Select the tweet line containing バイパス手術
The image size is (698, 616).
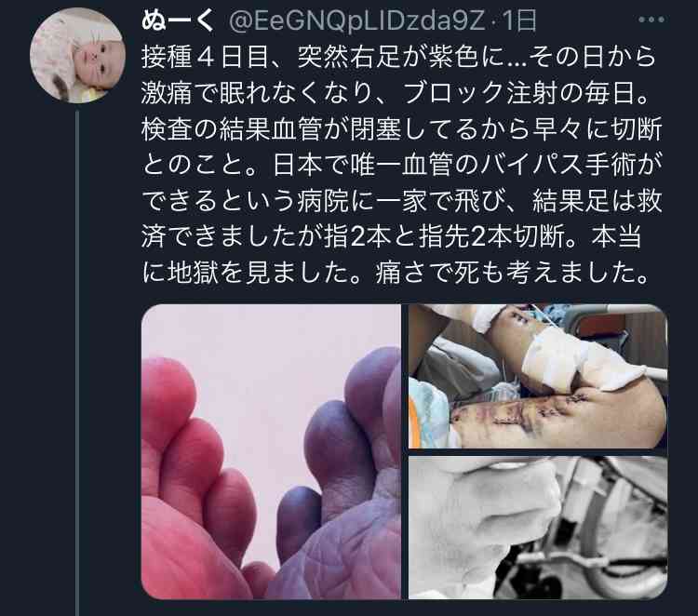pos(402,165)
